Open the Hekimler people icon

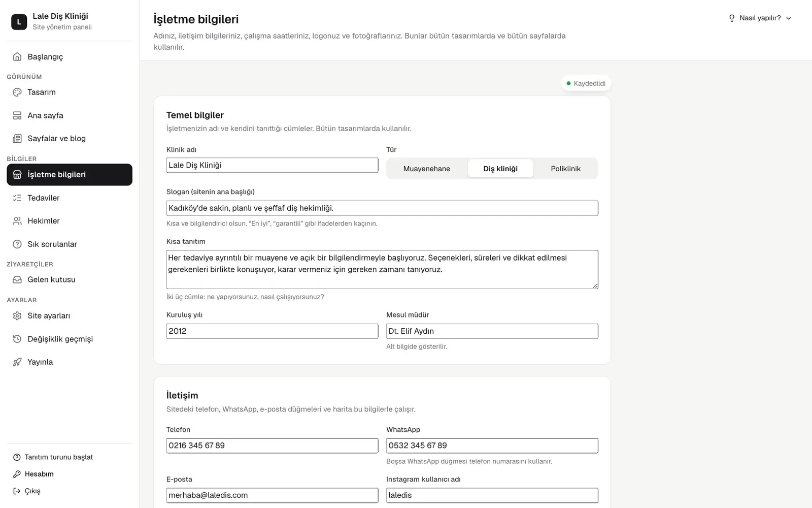[x=17, y=220]
